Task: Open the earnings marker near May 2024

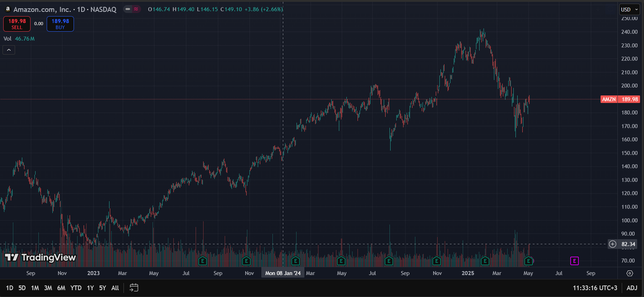Action: (341, 261)
